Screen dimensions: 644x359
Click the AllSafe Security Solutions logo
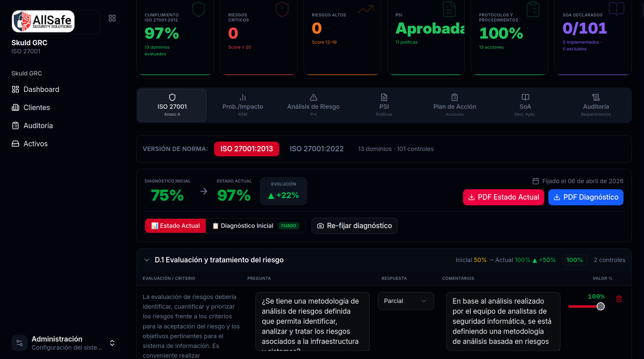[x=43, y=21]
